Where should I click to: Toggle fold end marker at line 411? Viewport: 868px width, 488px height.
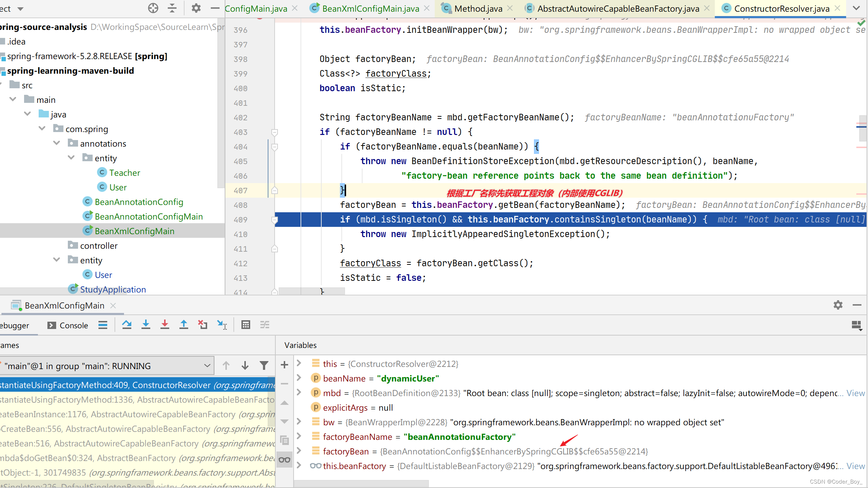[275, 249]
